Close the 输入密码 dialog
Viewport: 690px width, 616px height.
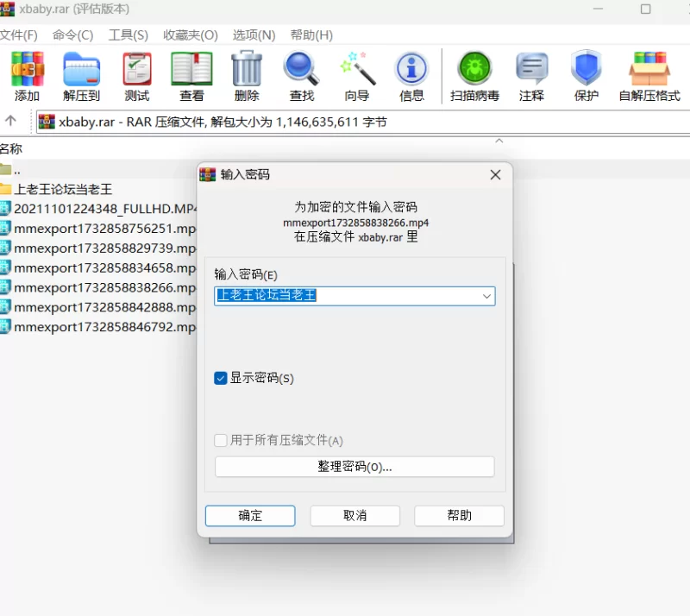point(495,175)
